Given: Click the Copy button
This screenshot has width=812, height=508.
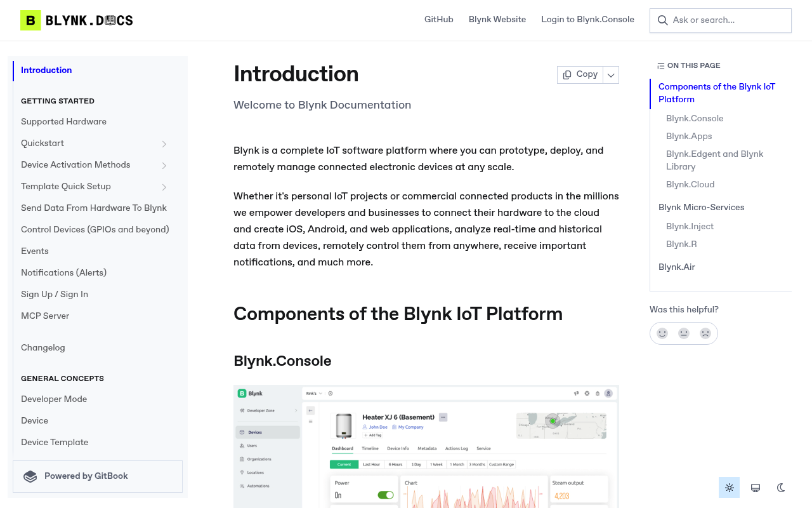Looking at the screenshot, I should 580,75.
